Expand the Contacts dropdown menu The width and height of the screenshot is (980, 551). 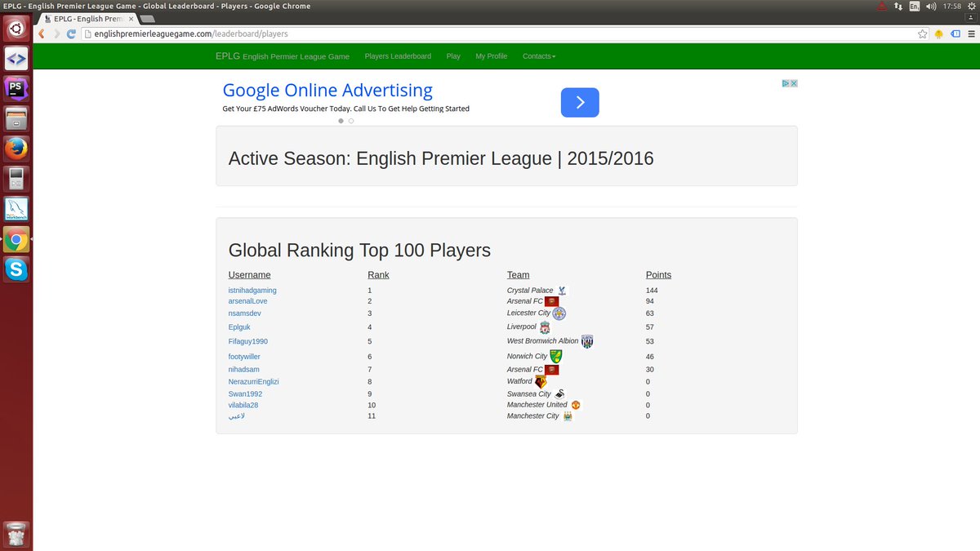(539, 56)
